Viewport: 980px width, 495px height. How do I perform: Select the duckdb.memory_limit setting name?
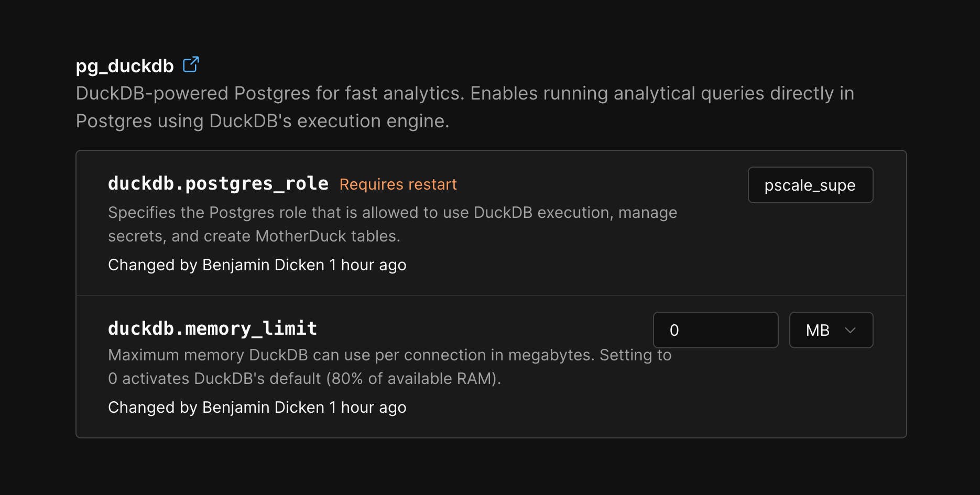pos(212,328)
